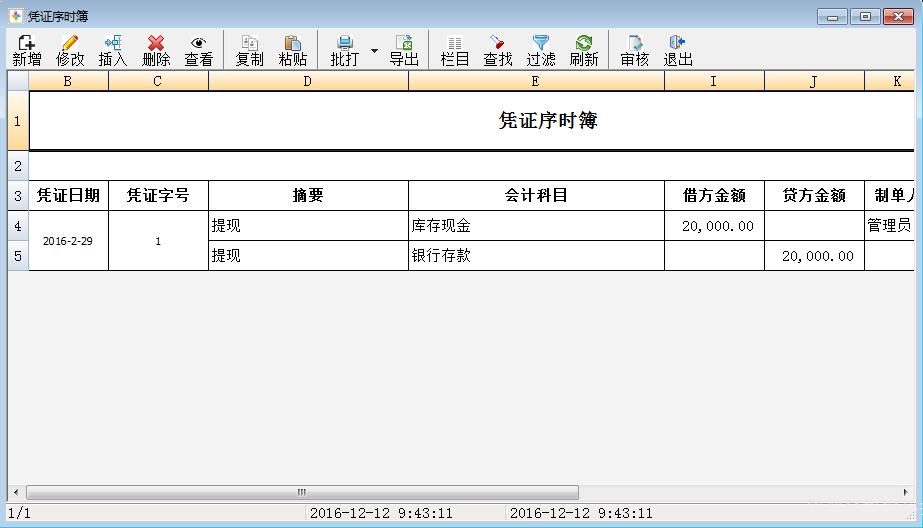Image resolution: width=923 pixels, height=528 pixels.
Task: Select row header 4
Action: pyautogui.click(x=18, y=226)
